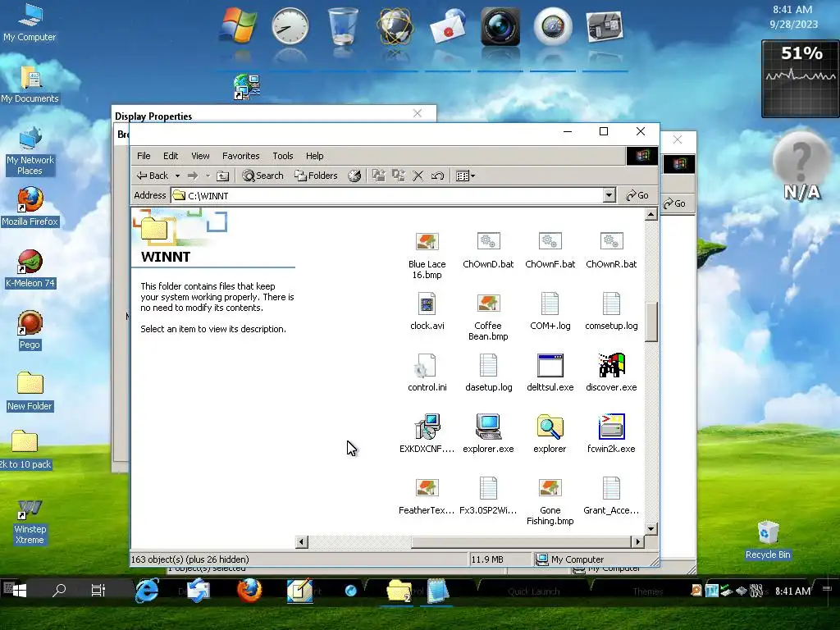840x630 pixels.
Task: Open Recycle Bin on desktop
Action: coord(768,540)
